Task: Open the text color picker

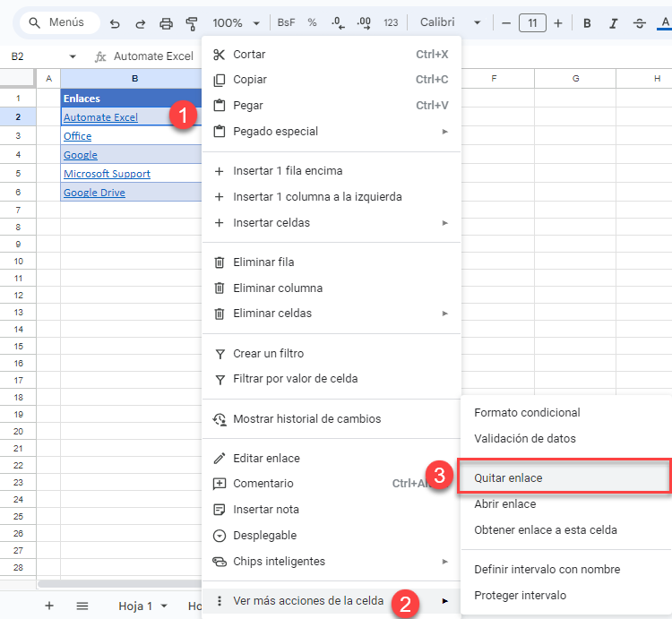Action: (665, 23)
